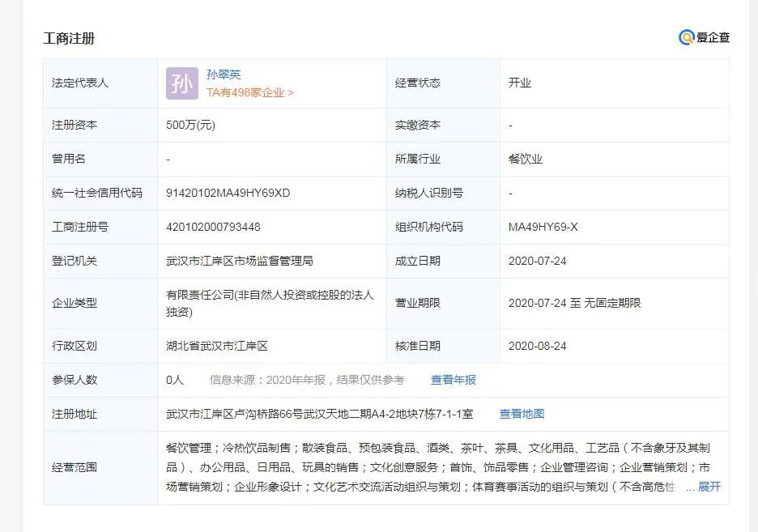Click 湖北省武汉市江岸区 administrative division
Image resolution: width=758 pixels, height=532 pixels.
point(216,346)
